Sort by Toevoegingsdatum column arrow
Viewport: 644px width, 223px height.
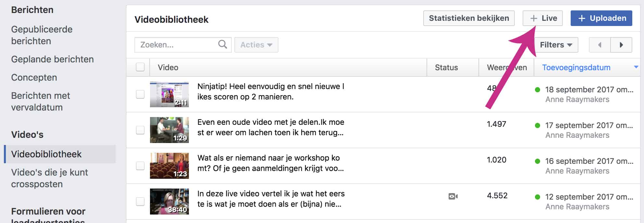(x=636, y=67)
